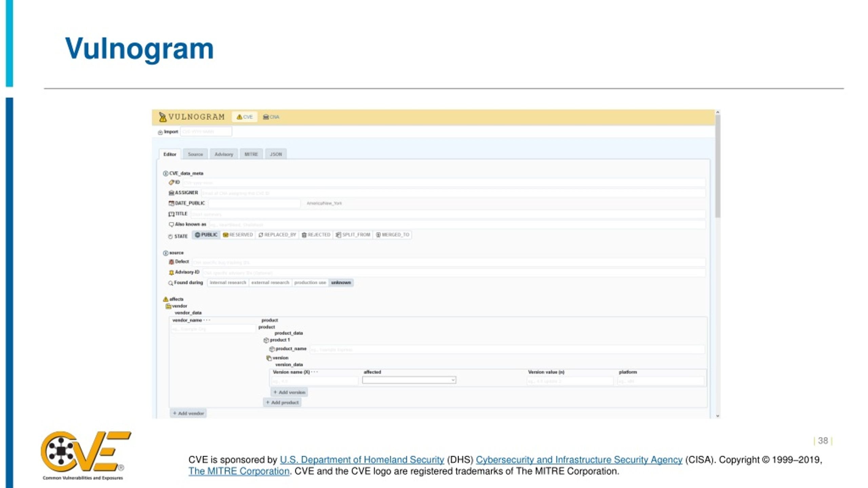
Task: Focus the ASSIGNER email field
Action: pyautogui.click(x=453, y=193)
